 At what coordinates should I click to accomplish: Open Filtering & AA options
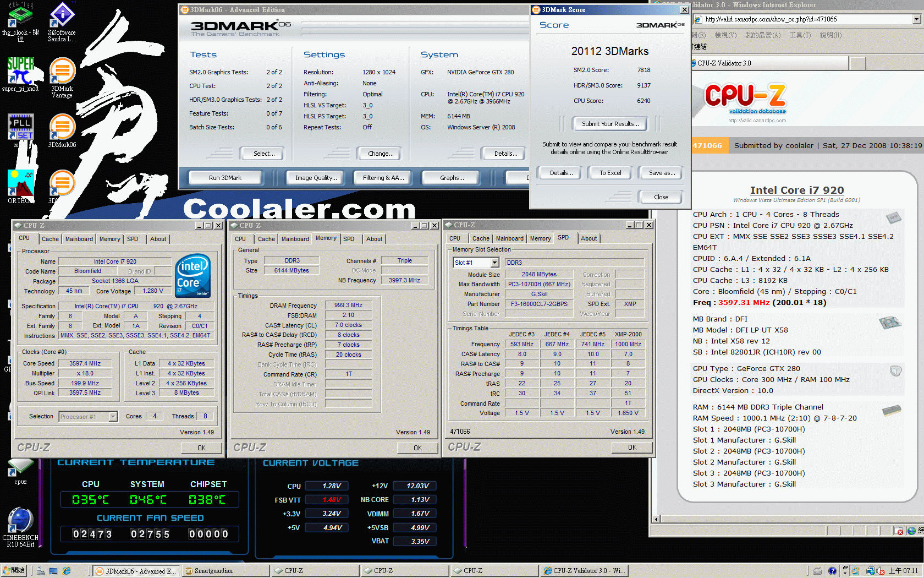(x=383, y=178)
